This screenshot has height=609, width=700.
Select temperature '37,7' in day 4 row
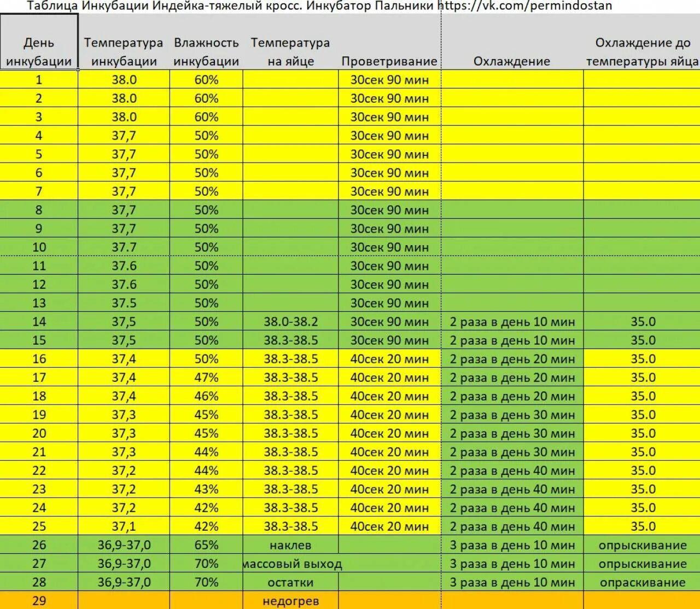(124, 136)
